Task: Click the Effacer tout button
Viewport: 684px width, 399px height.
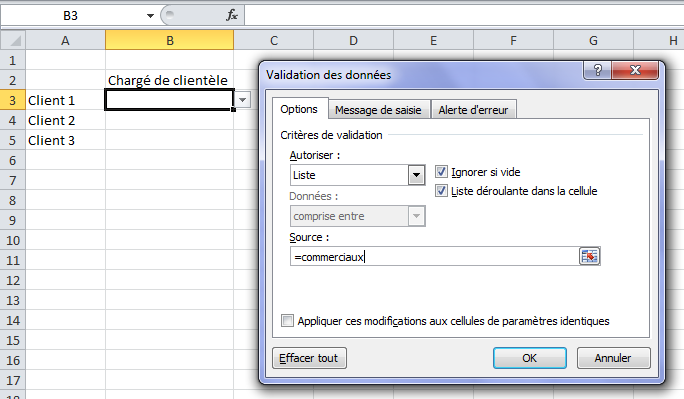Action: tap(309, 358)
